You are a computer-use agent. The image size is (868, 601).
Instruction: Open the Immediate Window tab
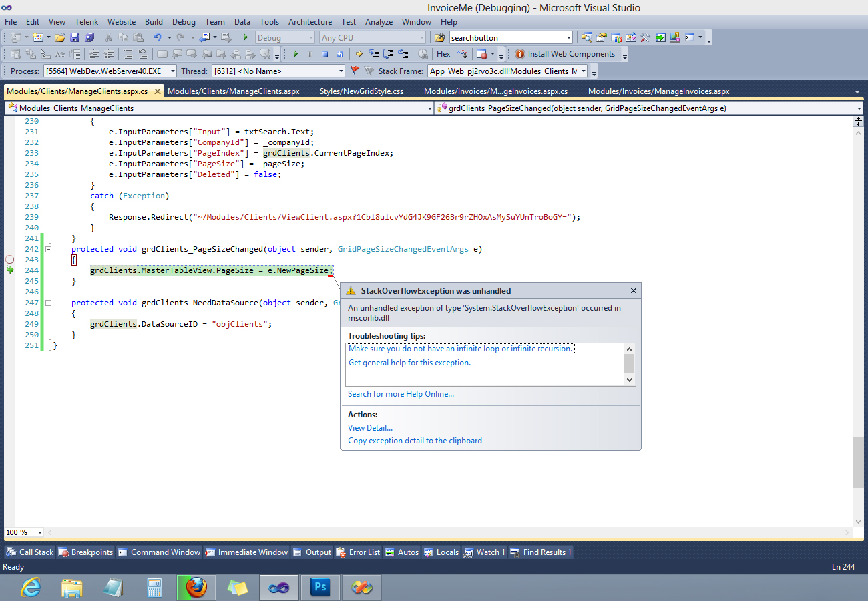[x=246, y=552]
